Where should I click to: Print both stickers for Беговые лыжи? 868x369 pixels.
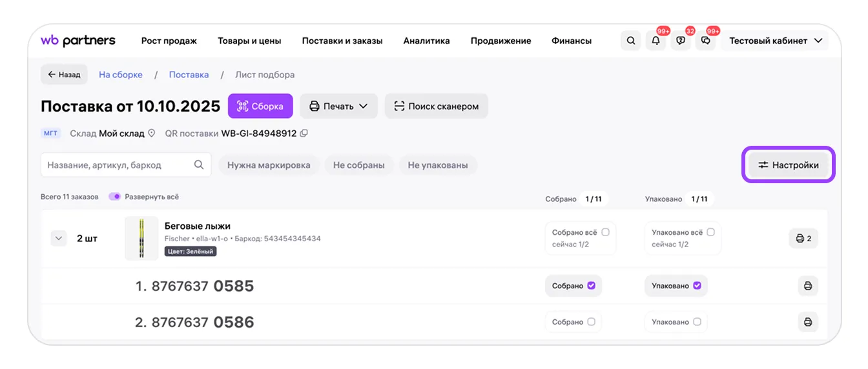pyautogui.click(x=803, y=238)
